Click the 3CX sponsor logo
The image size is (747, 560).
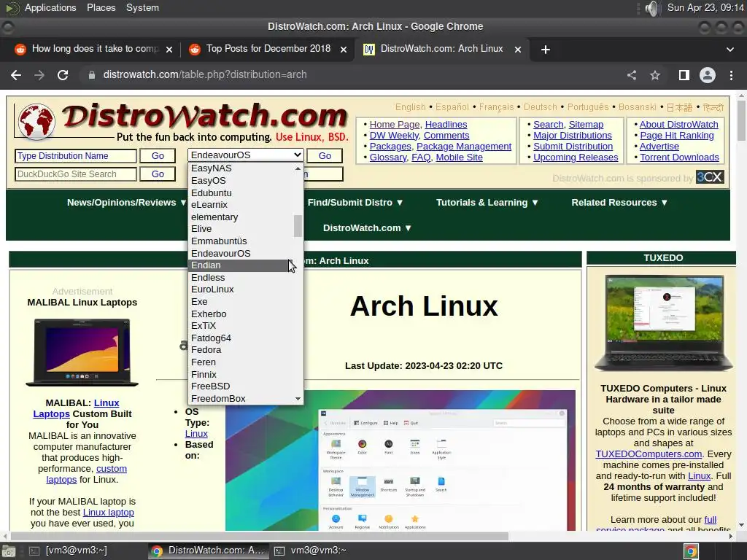pyautogui.click(x=710, y=177)
